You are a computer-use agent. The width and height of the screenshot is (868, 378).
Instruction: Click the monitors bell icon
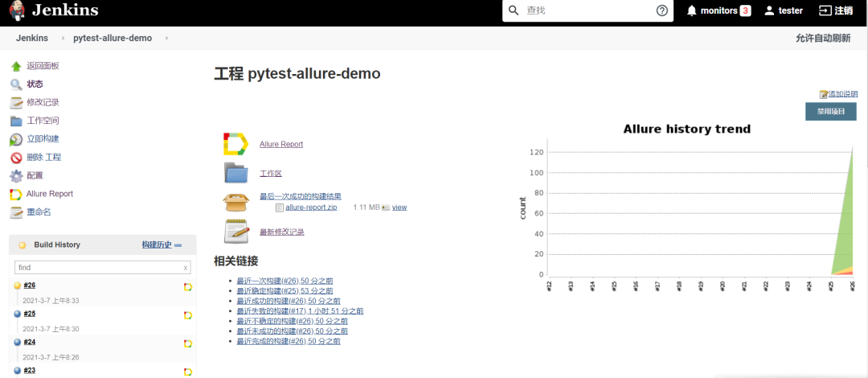point(691,10)
